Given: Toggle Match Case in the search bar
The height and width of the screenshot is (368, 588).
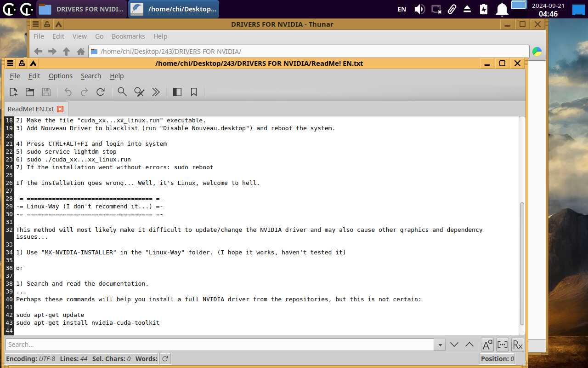Looking at the screenshot, I should point(487,345).
